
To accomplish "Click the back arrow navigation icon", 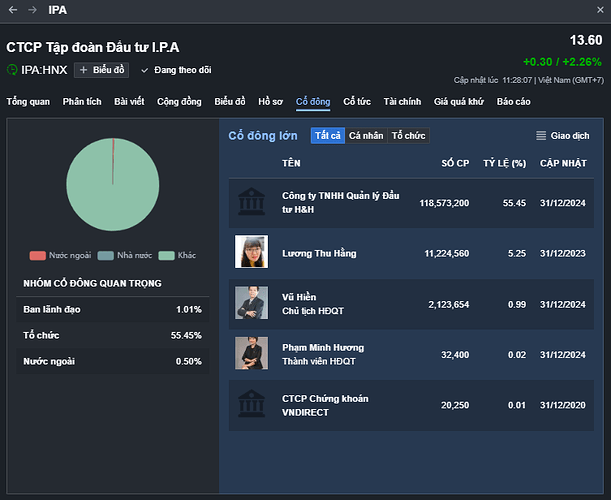I will pos(12,10).
